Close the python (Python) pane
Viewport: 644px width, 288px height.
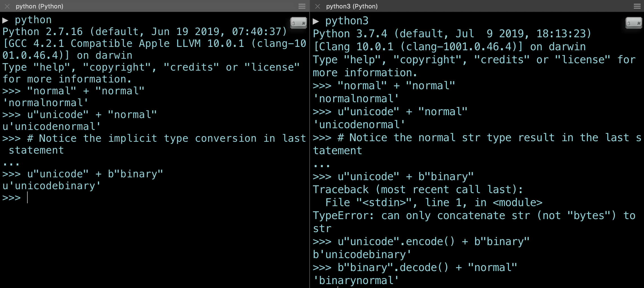(7, 6)
